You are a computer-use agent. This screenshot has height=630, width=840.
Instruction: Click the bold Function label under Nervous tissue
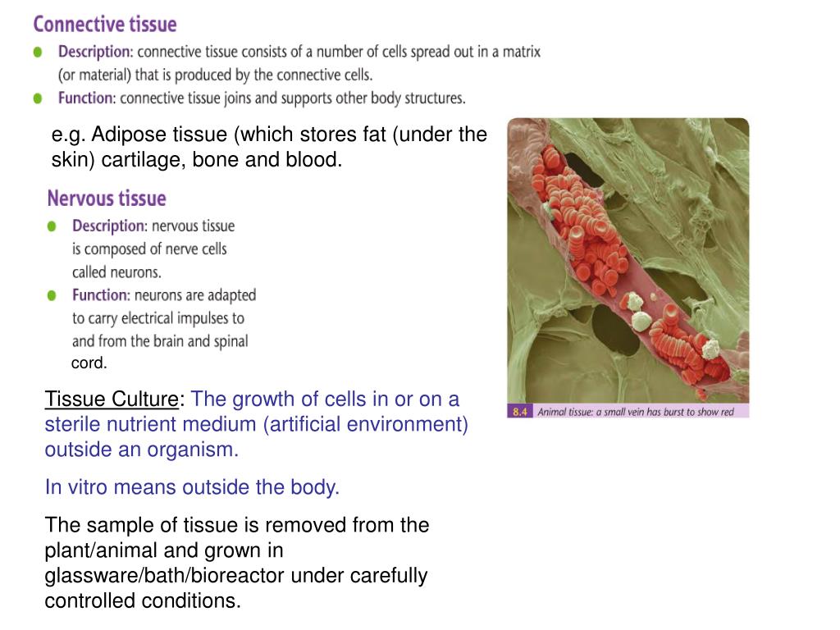coord(101,295)
